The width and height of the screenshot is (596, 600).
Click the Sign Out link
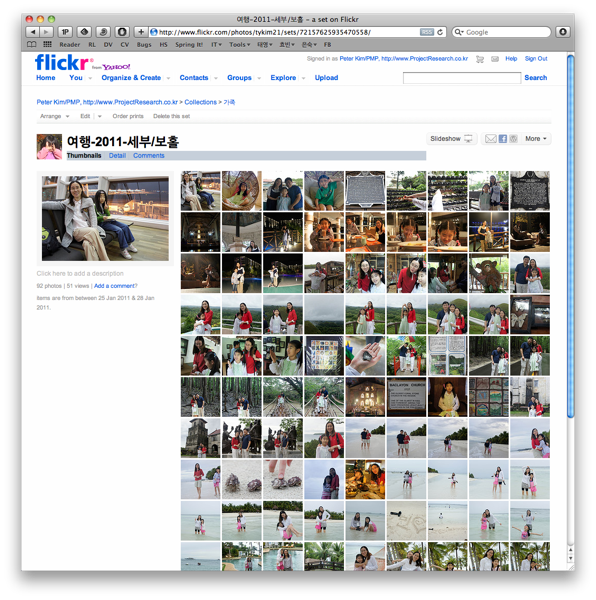pyautogui.click(x=536, y=59)
